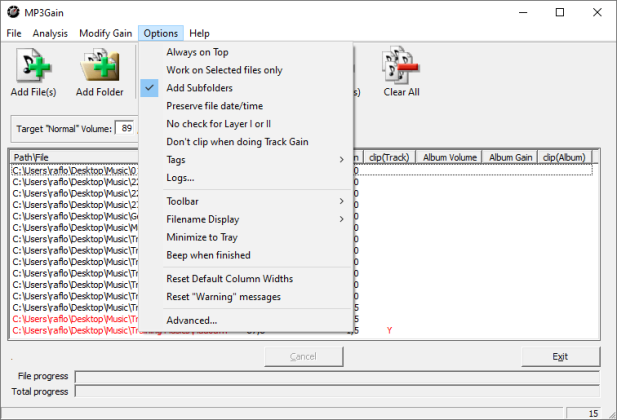
Task: Close the MP3Gain window
Action: 597,13
